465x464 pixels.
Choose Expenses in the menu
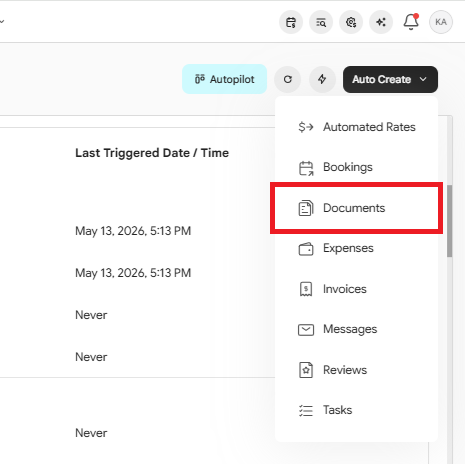tap(356, 248)
